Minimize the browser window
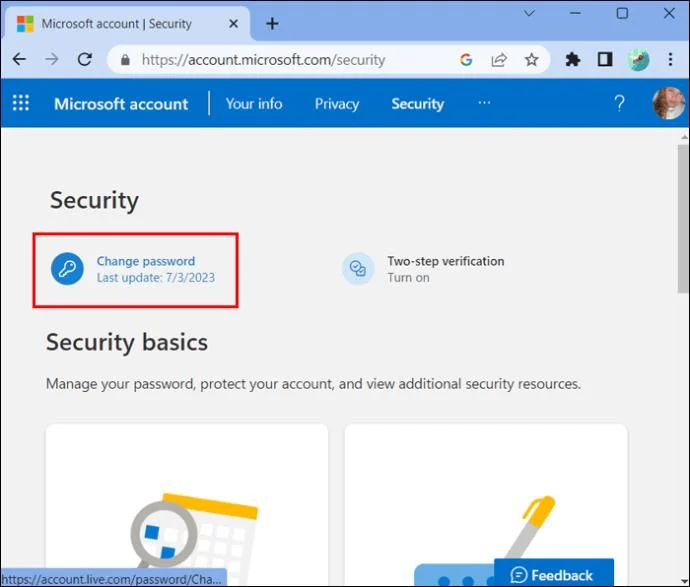 tap(576, 13)
